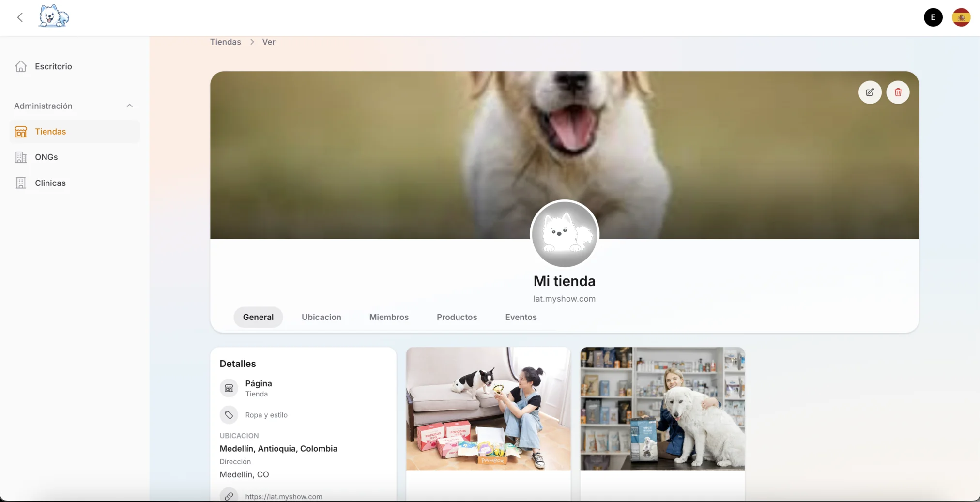The image size is (980, 502).
Task: Switch to the Eventos tab
Action: point(520,317)
